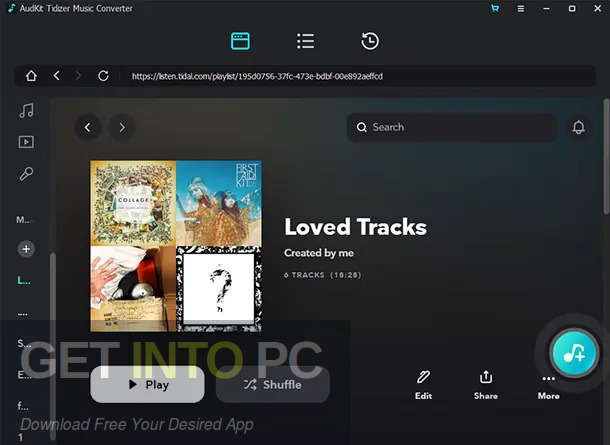This screenshot has width=610, height=445.
Task: Open notifications bell
Action: [578, 127]
